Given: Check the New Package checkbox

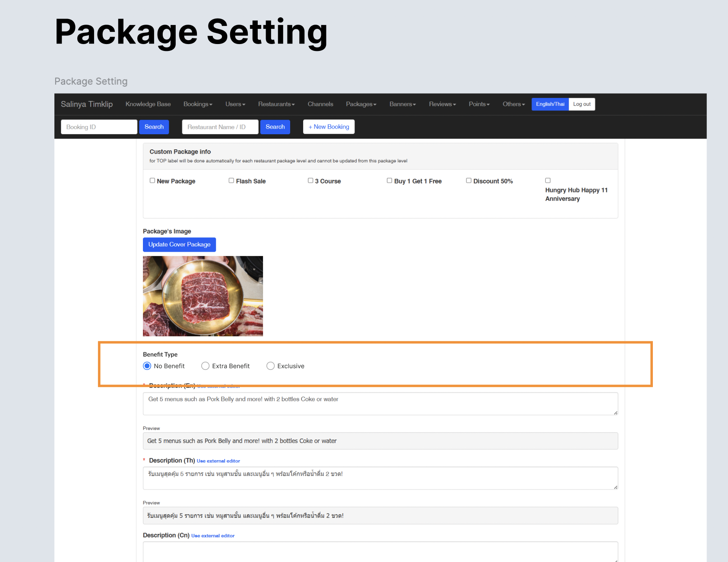Looking at the screenshot, I should [x=152, y=181].
